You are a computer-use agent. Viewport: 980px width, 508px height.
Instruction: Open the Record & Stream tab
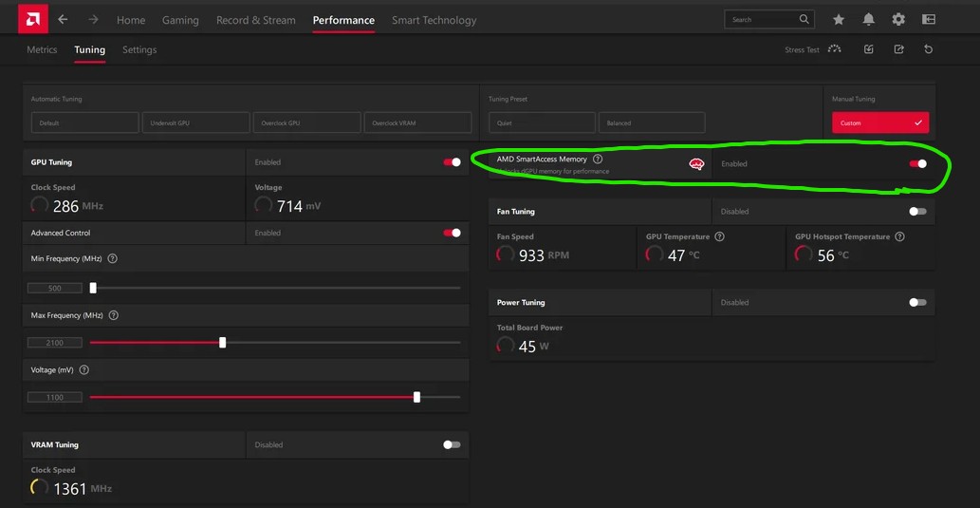click(255, 20)
